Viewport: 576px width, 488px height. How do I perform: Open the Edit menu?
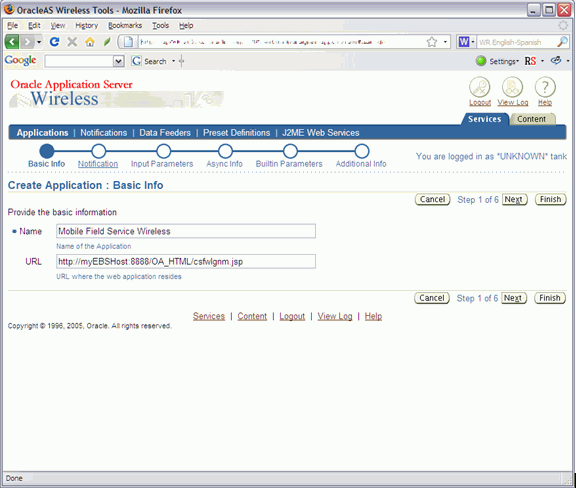[34, 25]
